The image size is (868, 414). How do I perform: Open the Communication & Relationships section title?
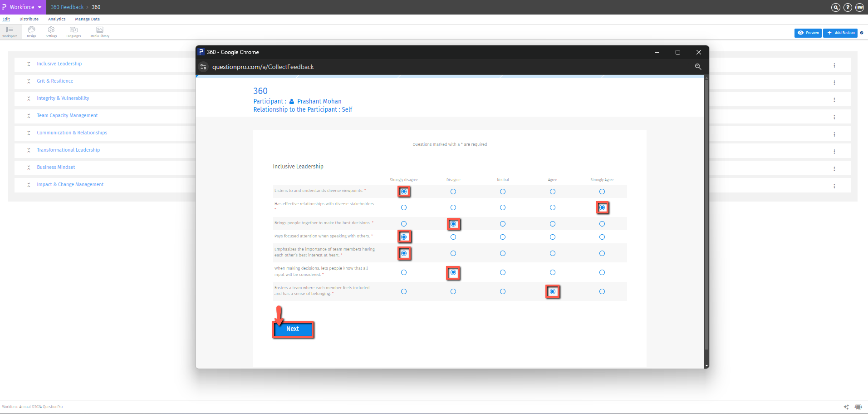coord(72,133)
